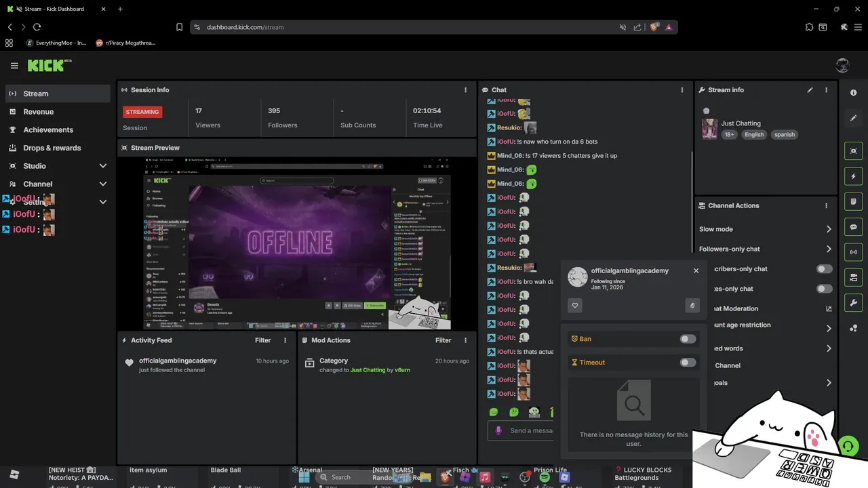Click the chat bubble sidebar icon

point(854,227)
